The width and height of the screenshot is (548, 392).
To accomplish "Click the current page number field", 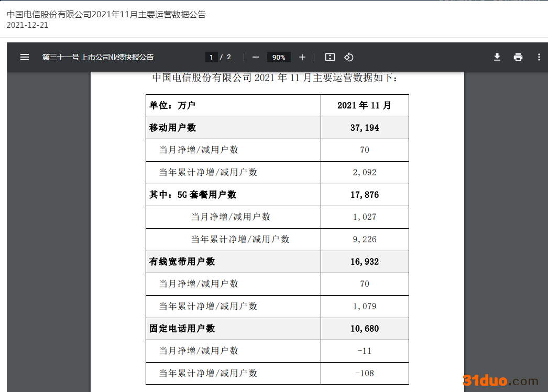I will click(211, 57).
